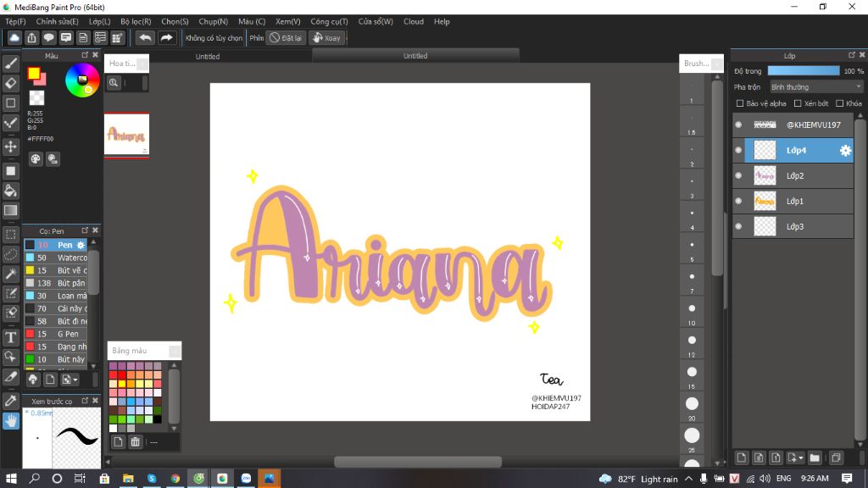868x488 pixels.
Task: Select the Move tool
Action: [10, 147]
